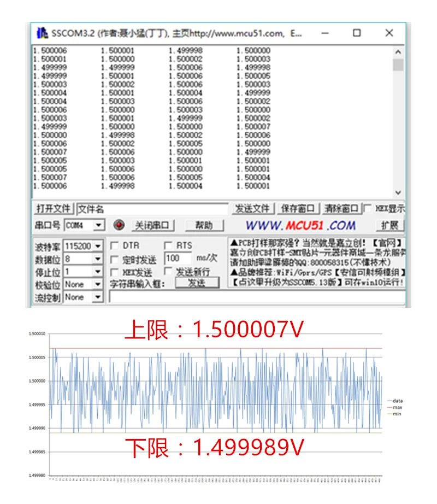Click the 'min' legend entry in chart
The width and height of the screenshot is (437, 504).
[394, 414]
